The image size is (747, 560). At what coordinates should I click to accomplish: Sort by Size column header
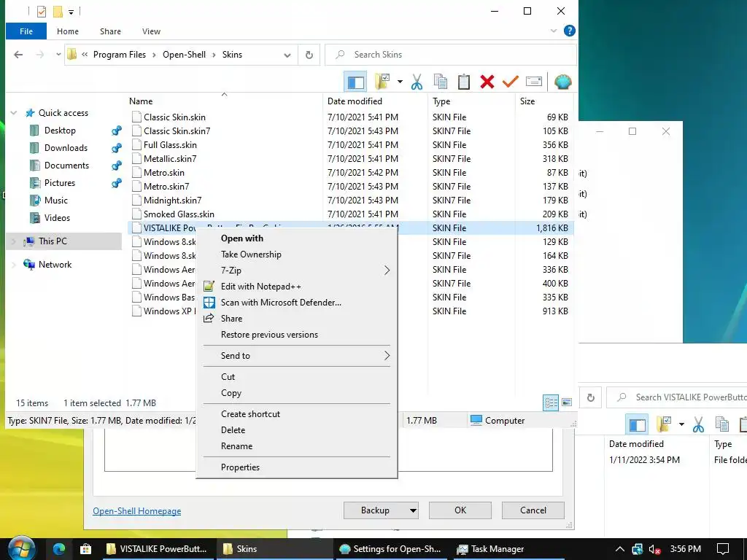(527, 101)
